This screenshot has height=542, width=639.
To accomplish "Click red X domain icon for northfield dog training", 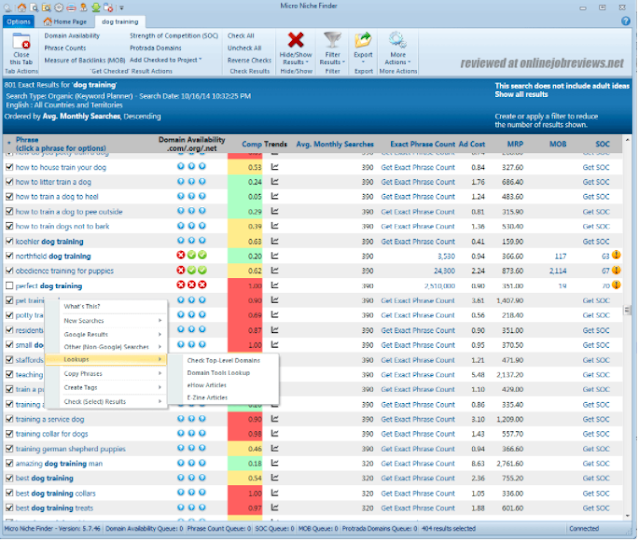I will coord(181,256).
